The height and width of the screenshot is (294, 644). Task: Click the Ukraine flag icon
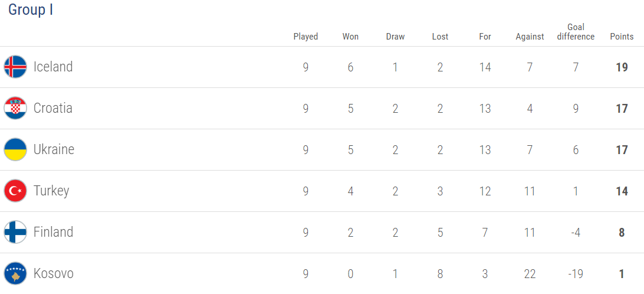(x=15, y=149)
